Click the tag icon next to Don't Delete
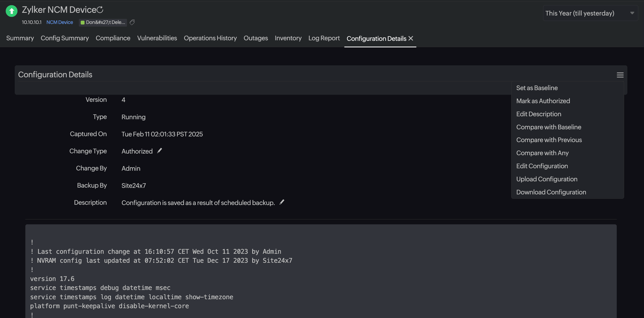The width and height of the screenshot is (644, 318). (x=132, y=22)
